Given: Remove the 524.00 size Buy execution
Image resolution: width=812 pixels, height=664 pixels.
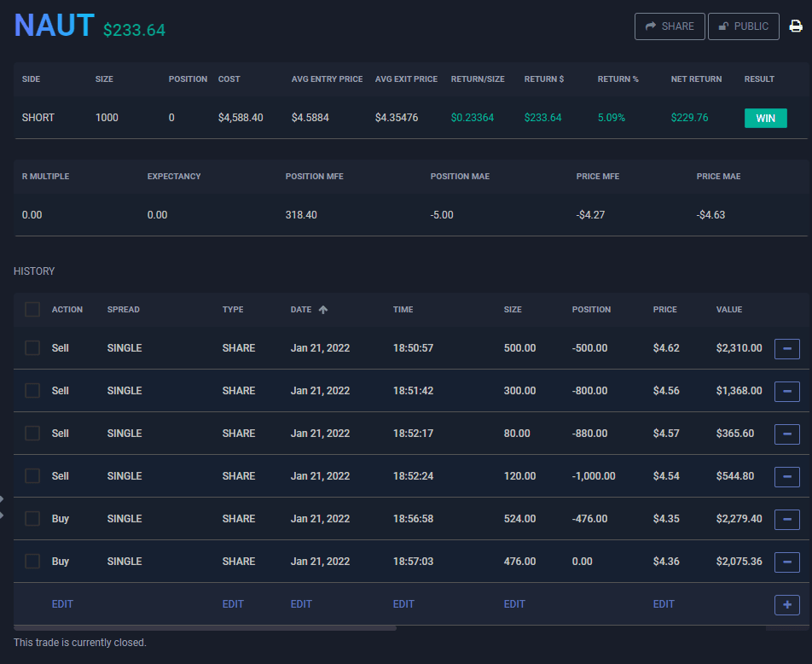Looking at the screenshot, I should coord(786,519).
